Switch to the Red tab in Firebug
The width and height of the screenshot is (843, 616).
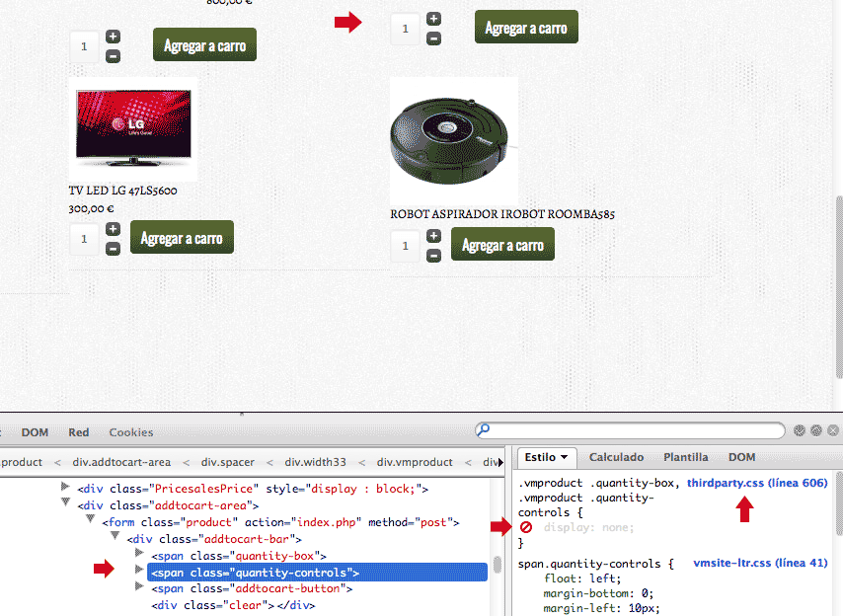coord(79,432)
